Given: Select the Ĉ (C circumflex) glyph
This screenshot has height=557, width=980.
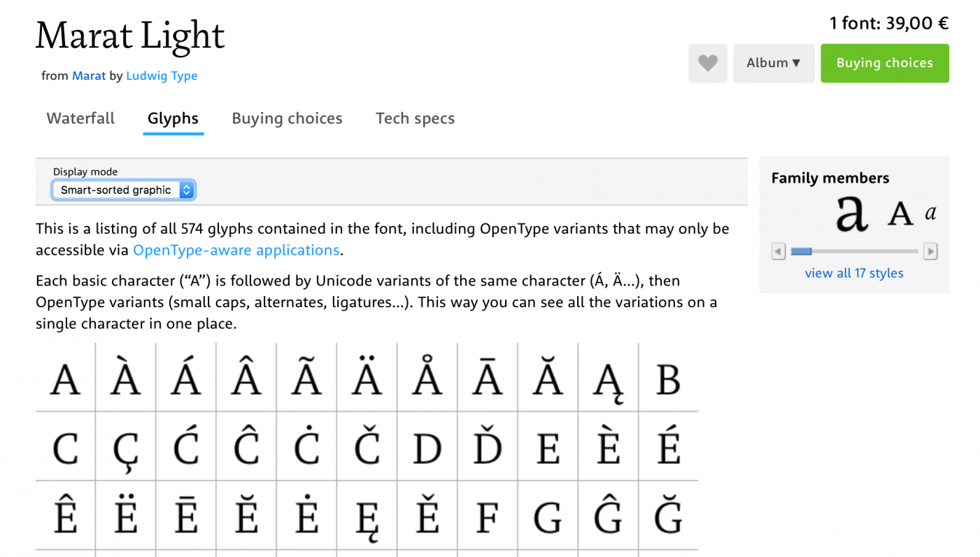Looking at the screenshot, I should coord(246,446).
